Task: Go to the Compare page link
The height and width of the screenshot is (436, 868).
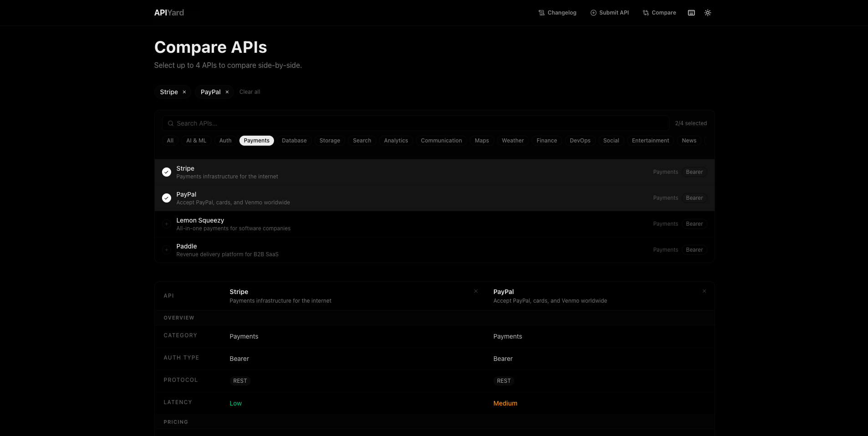Action: coord(659,13)
